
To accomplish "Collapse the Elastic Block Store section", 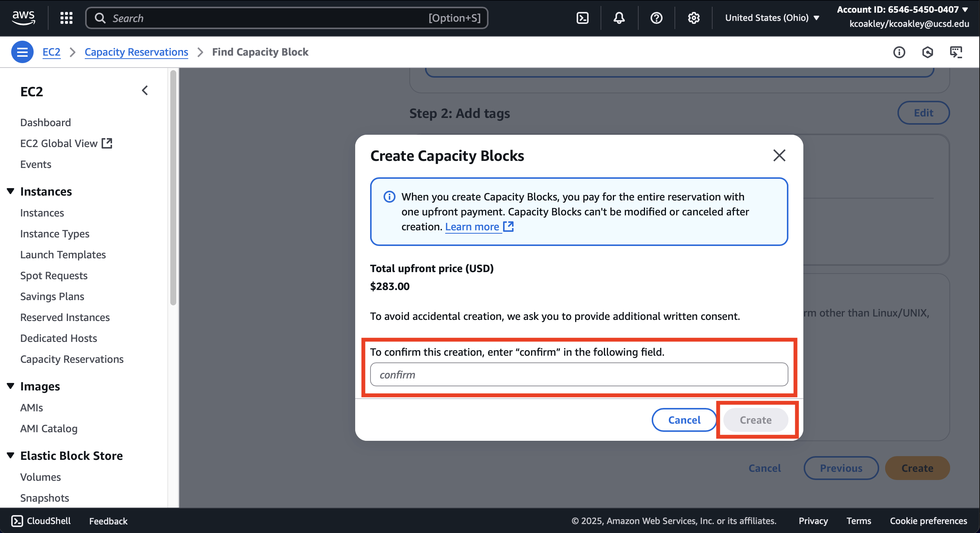I will coord(11,455).
